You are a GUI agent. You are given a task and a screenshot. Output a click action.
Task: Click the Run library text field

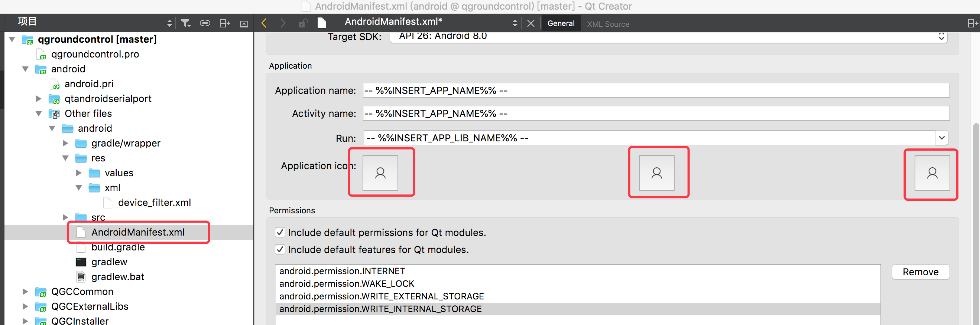pyautogui.click(x=649, y=138)
